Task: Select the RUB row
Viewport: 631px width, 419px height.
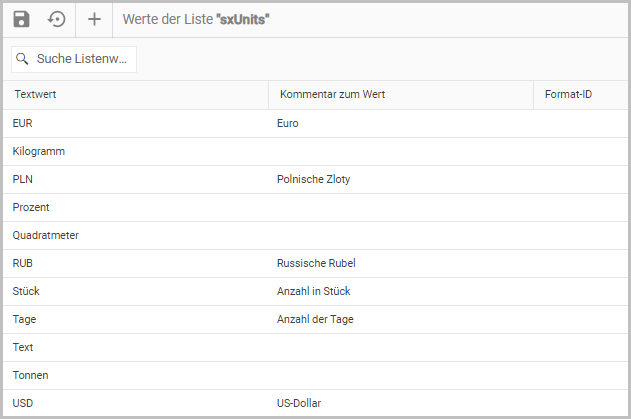Action: tap(23, 263)
